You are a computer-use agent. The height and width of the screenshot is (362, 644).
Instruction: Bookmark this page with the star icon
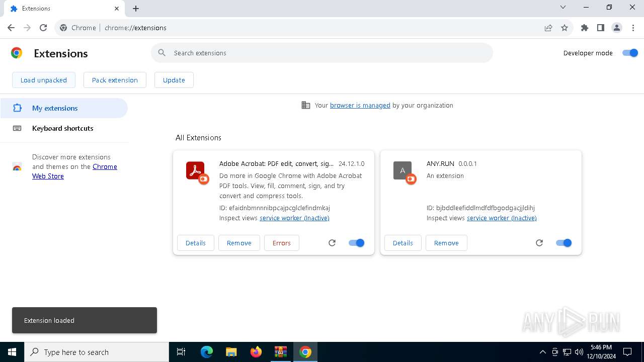point(565,28)
